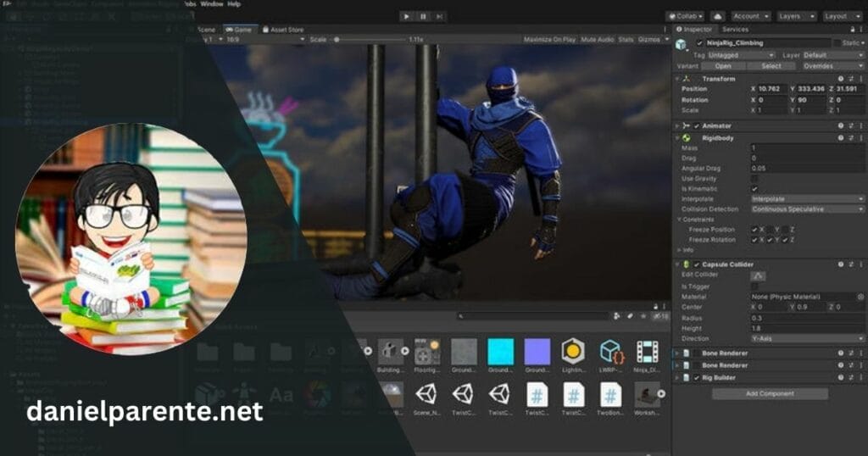Viewport: 868px width, 456px height.
Task: Open the Layout dropdown in toolbar
Action: click(842, 17)
